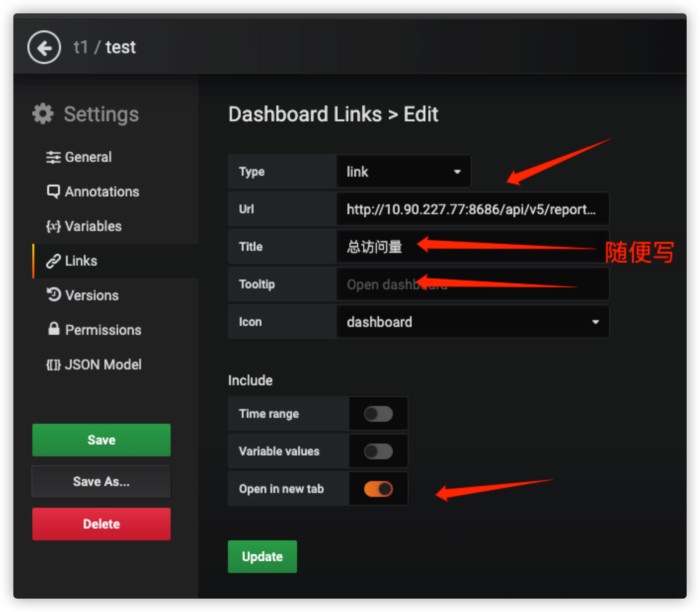Image resolution: width=700 pixels, height=612 pixels.
Task: Open the Type dropdown showing link
Action: point(404,172)
